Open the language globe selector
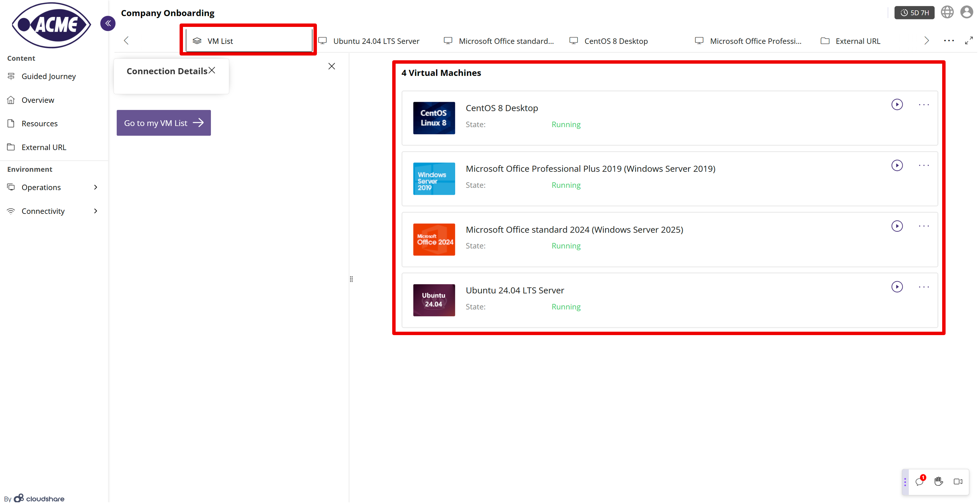980x504 pixels. [947, 12]
